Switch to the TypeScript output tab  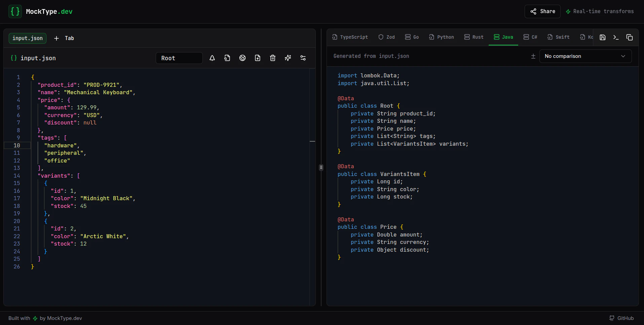[350, 37]
